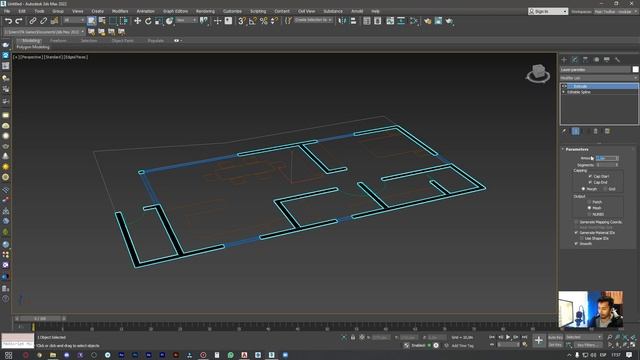
Task: Open the Modifiers menu
Action: [120, 11]
